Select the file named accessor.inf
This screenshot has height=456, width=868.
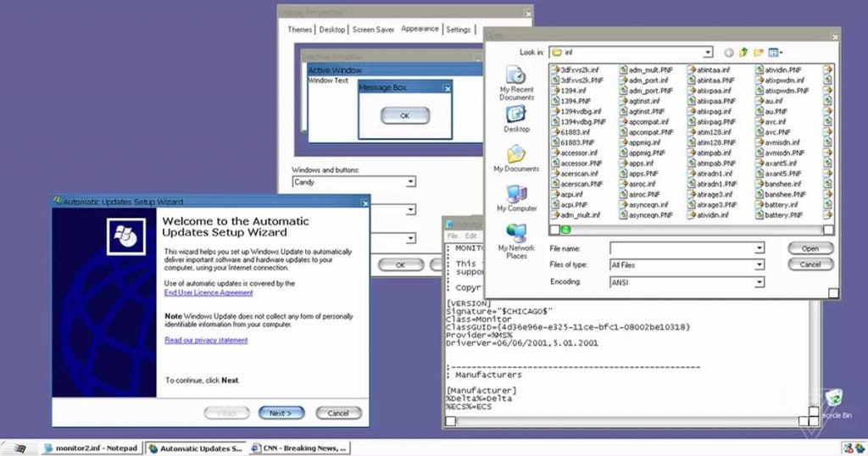[x=579, y=153]
